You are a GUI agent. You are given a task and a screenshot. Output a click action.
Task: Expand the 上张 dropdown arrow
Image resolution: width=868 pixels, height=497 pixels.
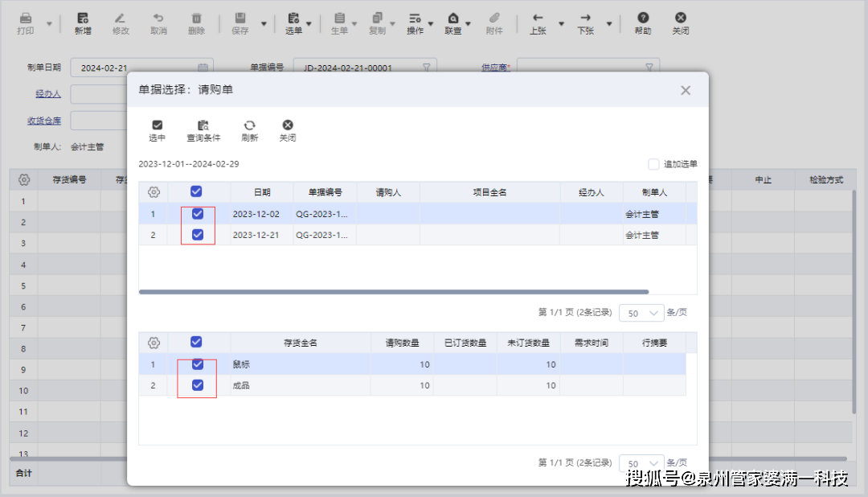561,24
